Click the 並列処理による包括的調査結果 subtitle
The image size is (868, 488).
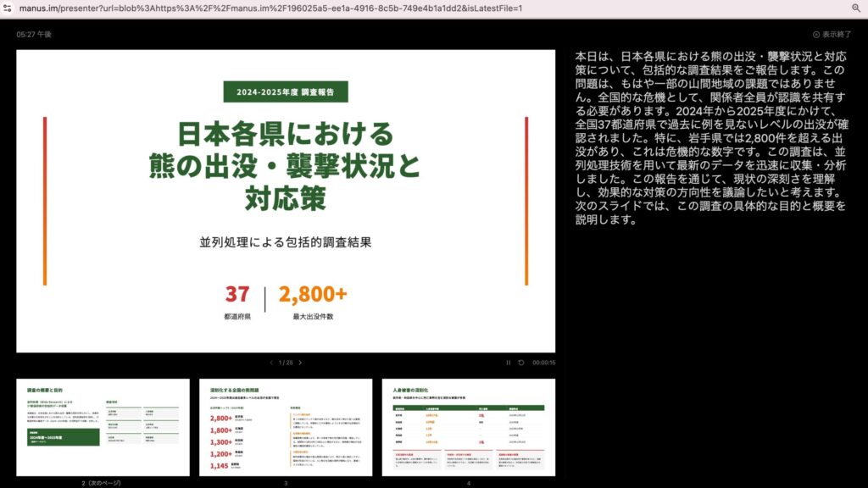(x=286, y=242)
